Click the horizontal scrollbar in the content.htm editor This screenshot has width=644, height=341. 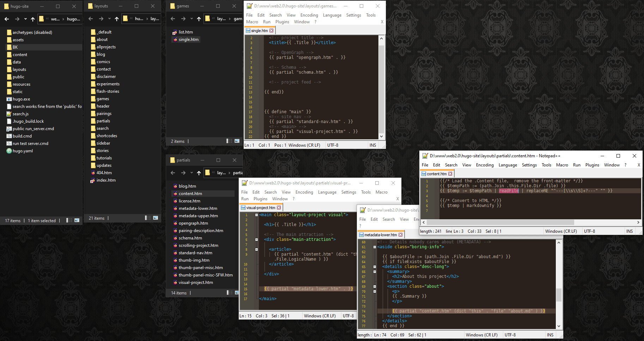501,223
